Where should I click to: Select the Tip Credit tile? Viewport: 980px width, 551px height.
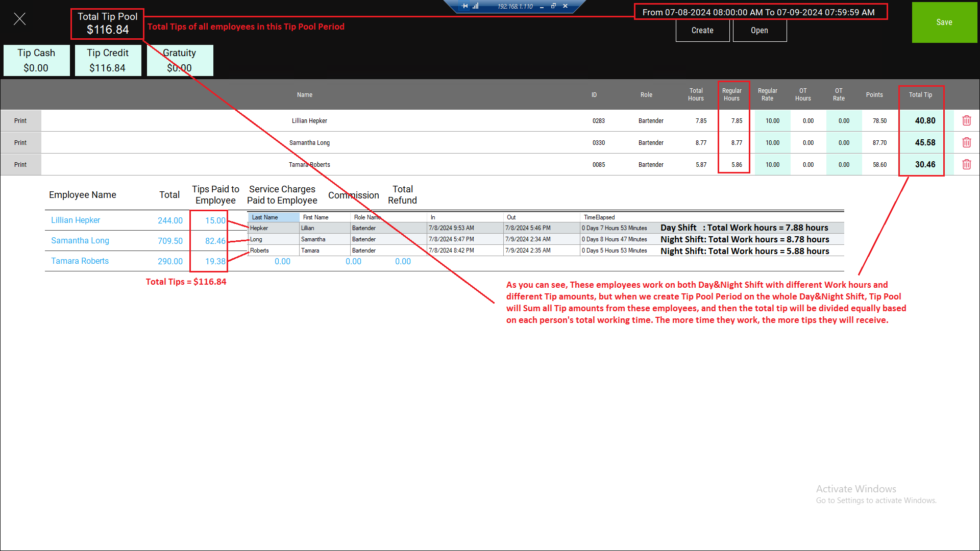click(108, 61)
